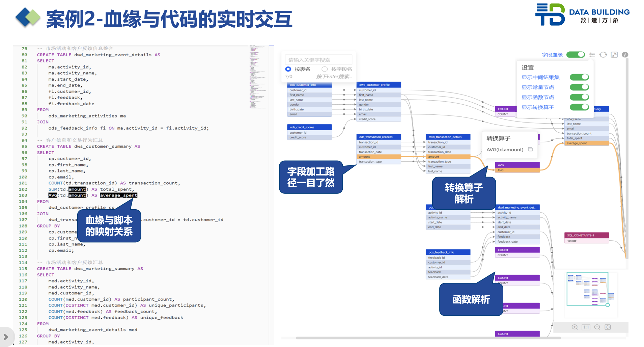The width and height of the screenshot is (644, 347).
Task: Toggle the 显示转换算子 switch
Action: [579, 107]
